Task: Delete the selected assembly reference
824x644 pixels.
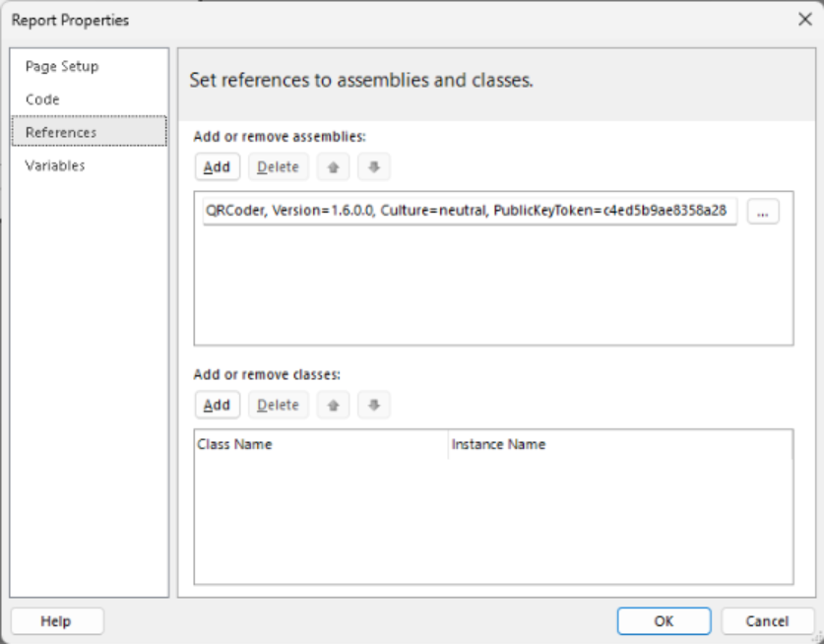Action: coord(278,167)
